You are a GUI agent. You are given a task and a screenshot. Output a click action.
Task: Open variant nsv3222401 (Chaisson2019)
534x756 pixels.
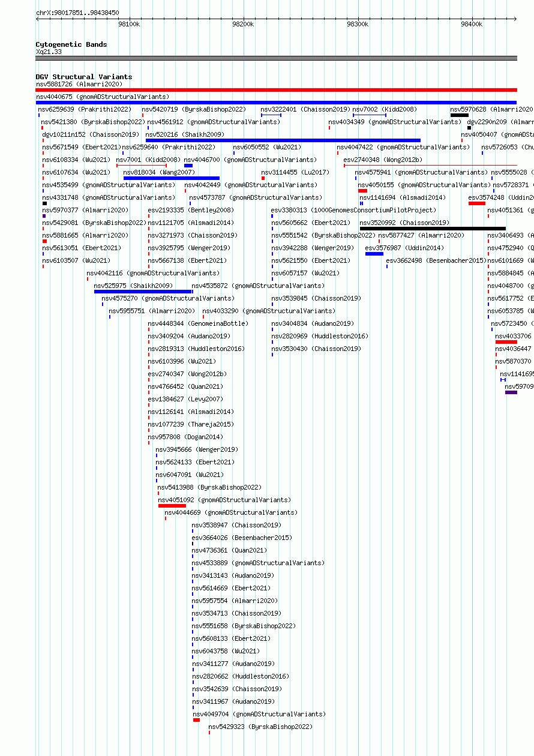pos(305,109)
